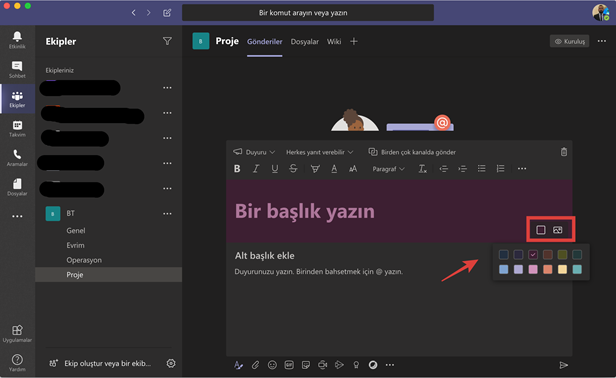
Task: Choose the light blue color swatch
Action: coord(504,269)
